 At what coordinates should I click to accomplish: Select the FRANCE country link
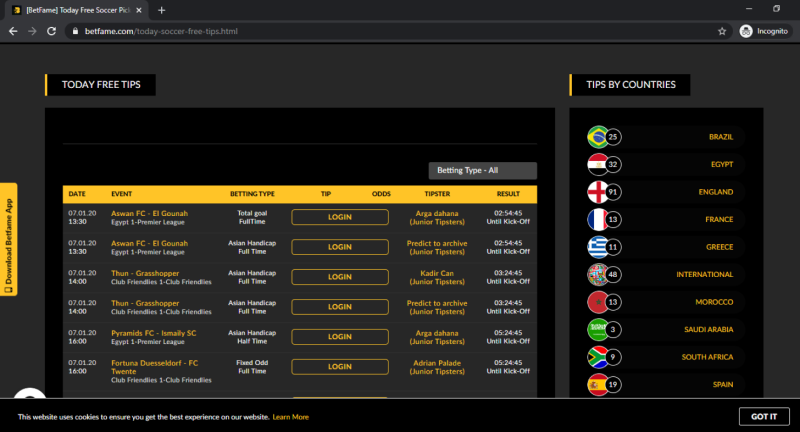[719, 219]
